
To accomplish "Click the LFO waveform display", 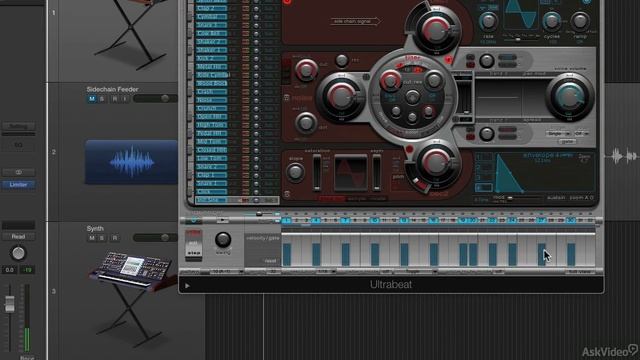I will click(x=520, y=14).
